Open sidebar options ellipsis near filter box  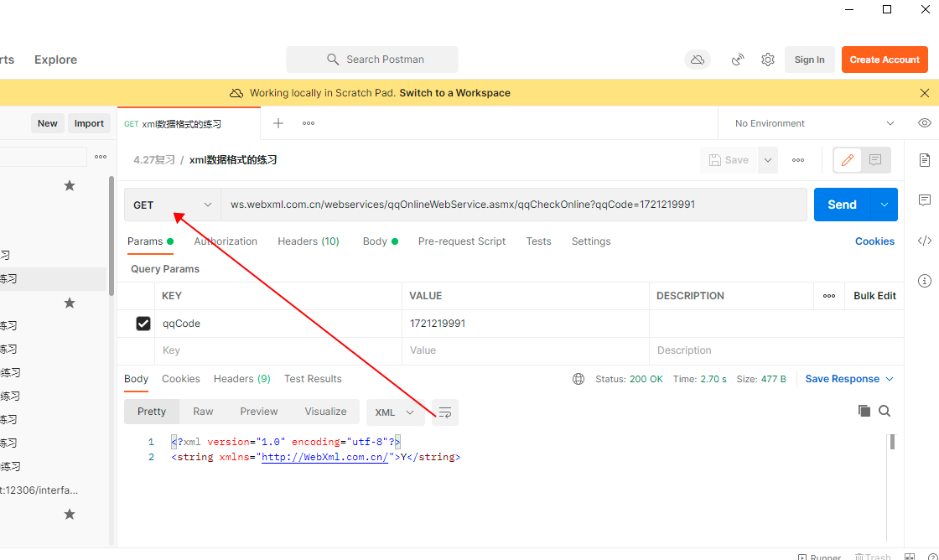coord(101,157)
